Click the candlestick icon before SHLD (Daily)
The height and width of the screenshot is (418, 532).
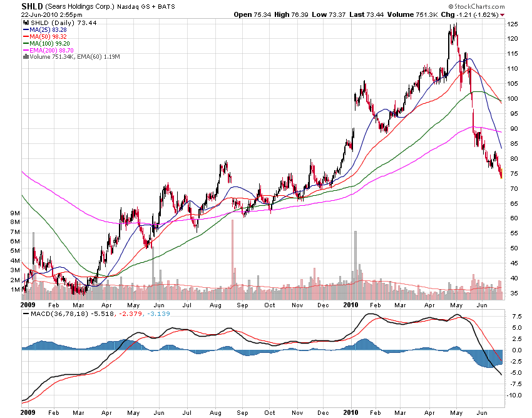click(26, 23)
